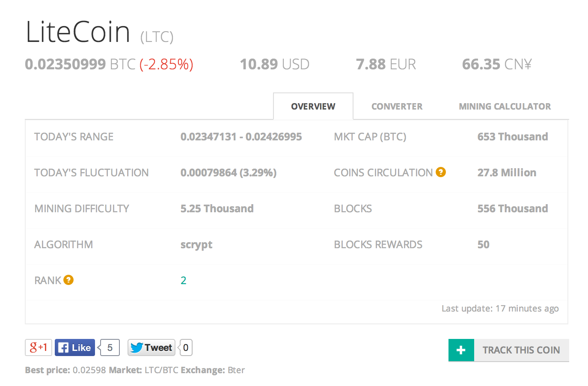This screenshot has height=386, width=588.
Task: Switch to the Overview tab
Action: click(x=313, y=107)
